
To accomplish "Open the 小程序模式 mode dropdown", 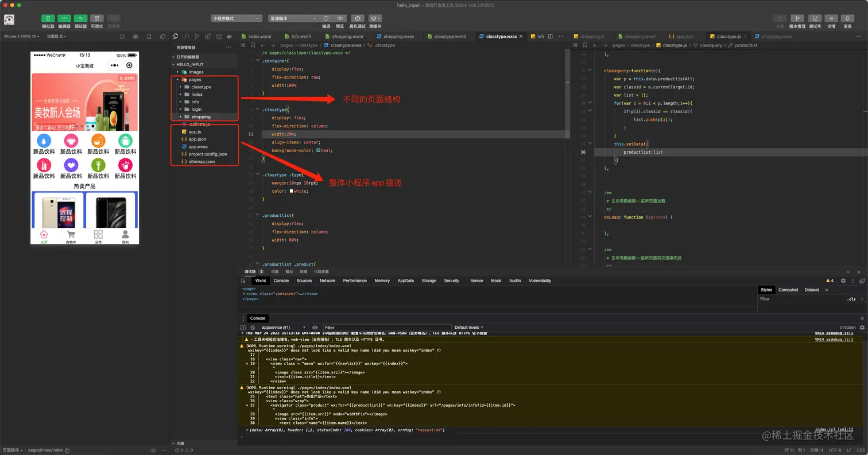I will pos(236,18).
